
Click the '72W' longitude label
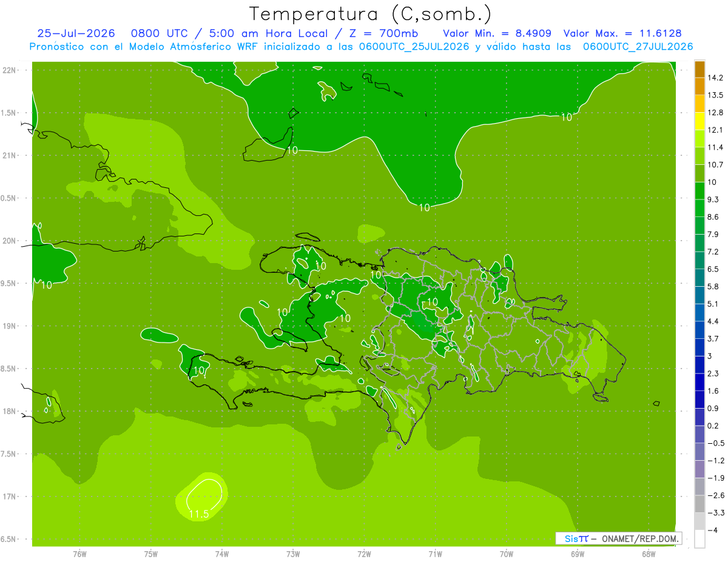(x=364, y=554)
